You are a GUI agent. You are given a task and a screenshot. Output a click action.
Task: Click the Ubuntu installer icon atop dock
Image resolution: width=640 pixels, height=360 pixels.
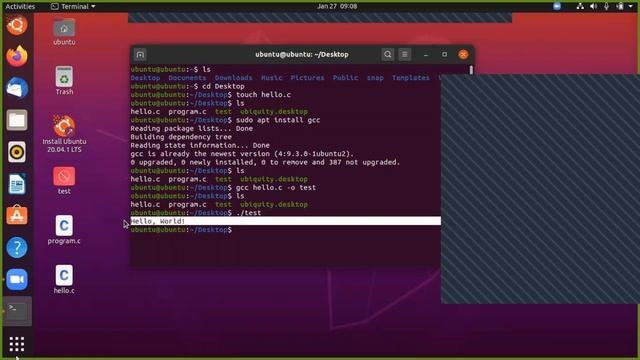click(x=17, y=24)
